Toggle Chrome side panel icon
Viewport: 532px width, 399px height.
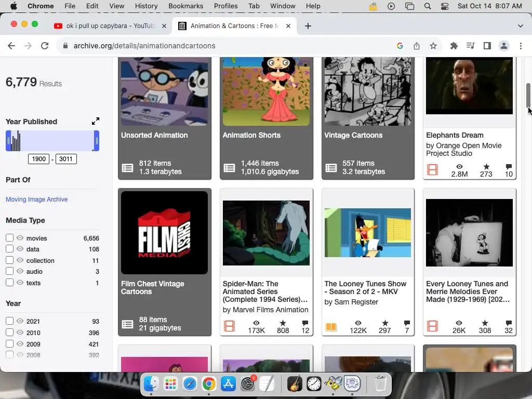tap(487, 46)
